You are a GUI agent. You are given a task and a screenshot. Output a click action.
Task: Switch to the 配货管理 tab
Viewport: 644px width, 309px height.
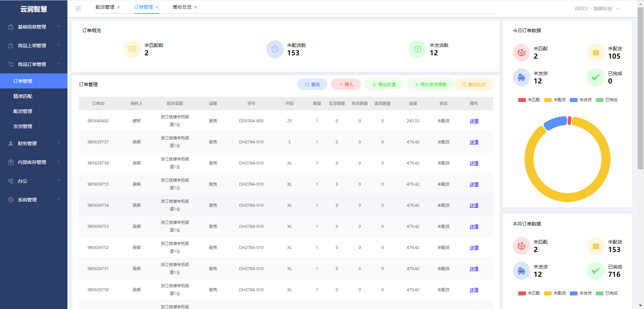tap(105, 7)
